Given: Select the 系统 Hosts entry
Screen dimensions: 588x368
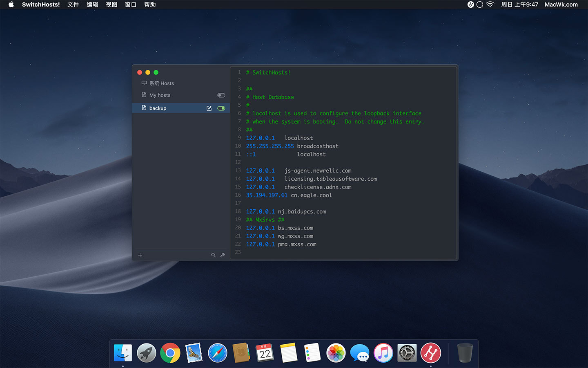Looking at the screenshot, I should 161,83.
